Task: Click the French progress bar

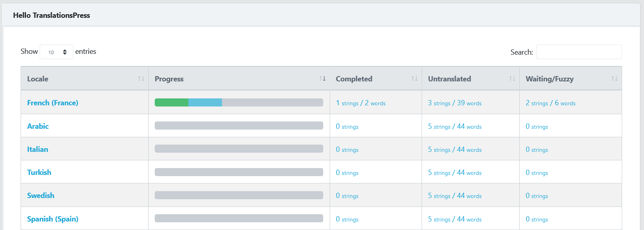Action: (239, 102)
